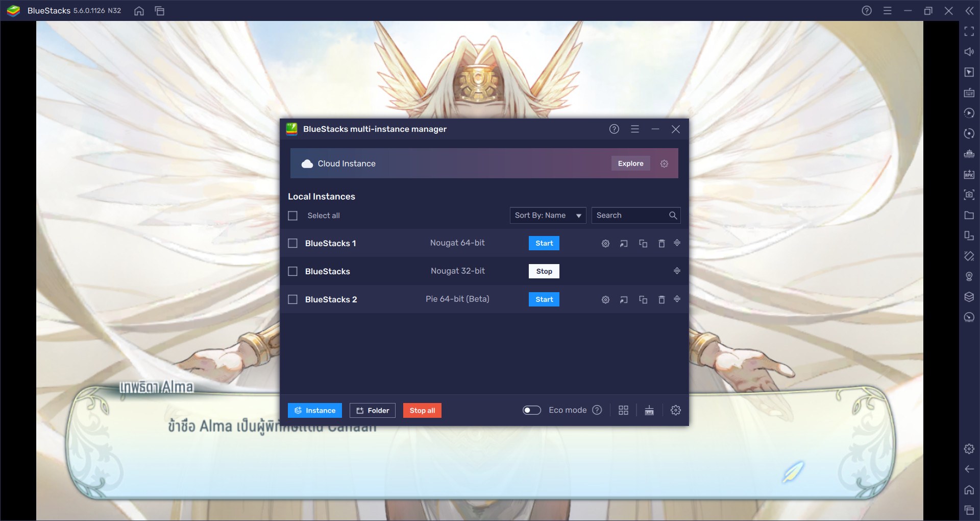Delete the BlueStacks 1 instance
The height and width of the screenshot is (521, 980).
[x=661, y=244]
